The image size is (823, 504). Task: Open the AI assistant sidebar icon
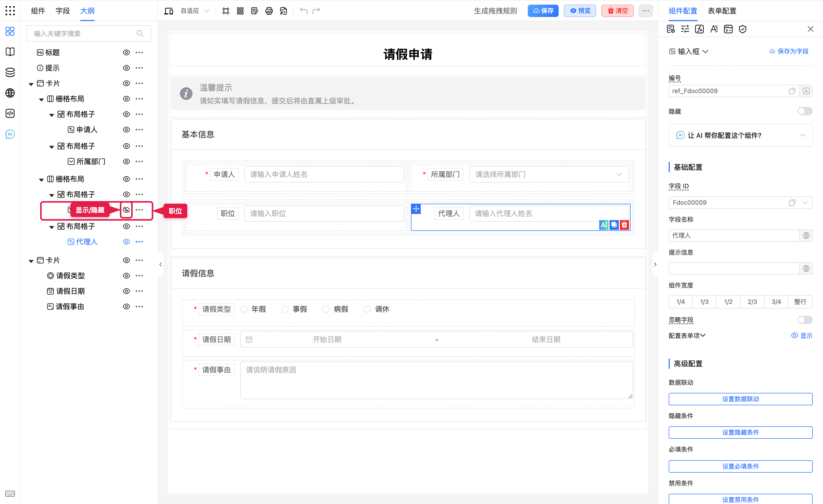(10, 134)
